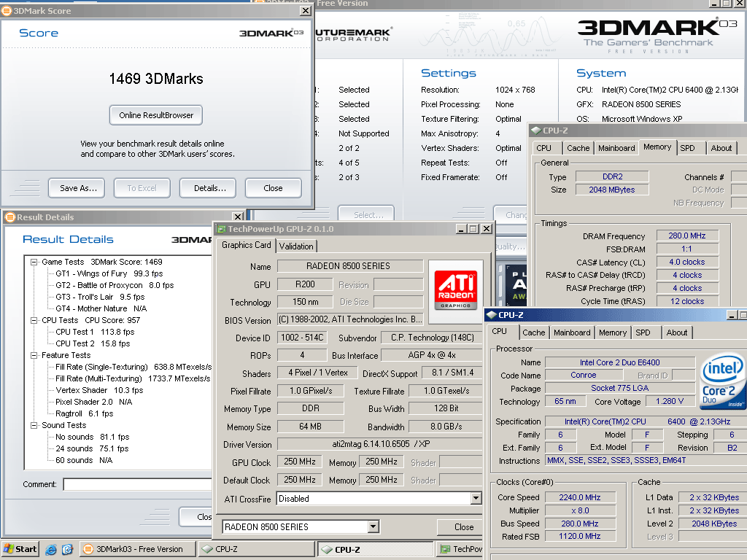Click the back CPU-Z Memory window title icon
The height and width of the screenshot is (560, 747).
tap(536, 131)
